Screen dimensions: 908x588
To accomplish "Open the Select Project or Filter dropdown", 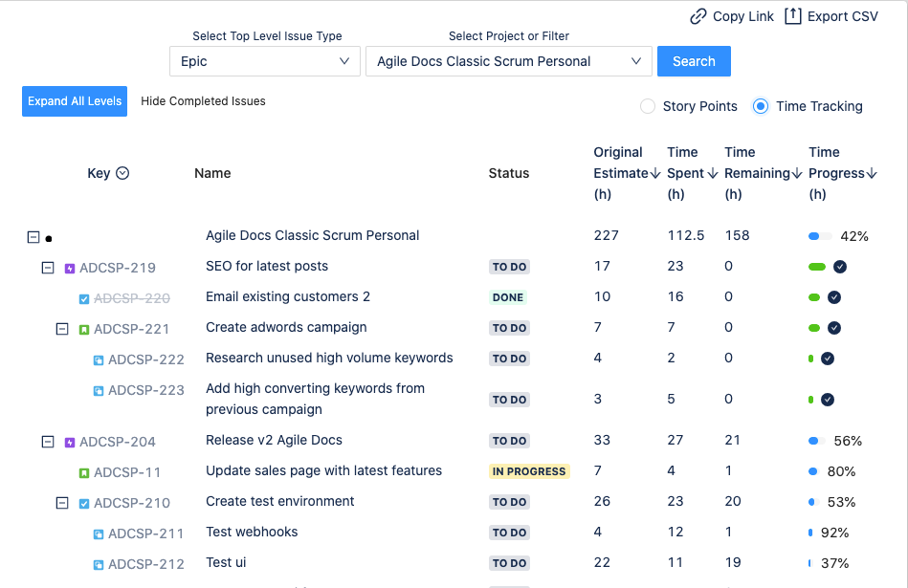I will (508, 60).
